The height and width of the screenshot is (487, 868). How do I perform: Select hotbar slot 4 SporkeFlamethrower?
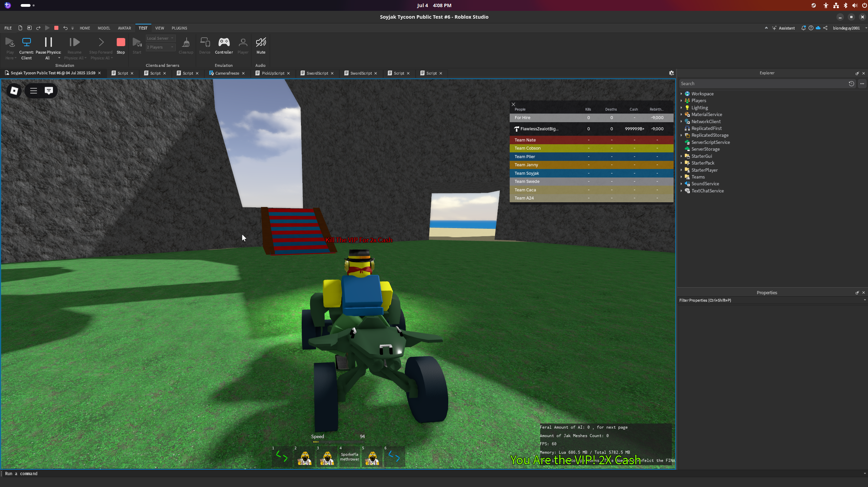pos(350,457)
